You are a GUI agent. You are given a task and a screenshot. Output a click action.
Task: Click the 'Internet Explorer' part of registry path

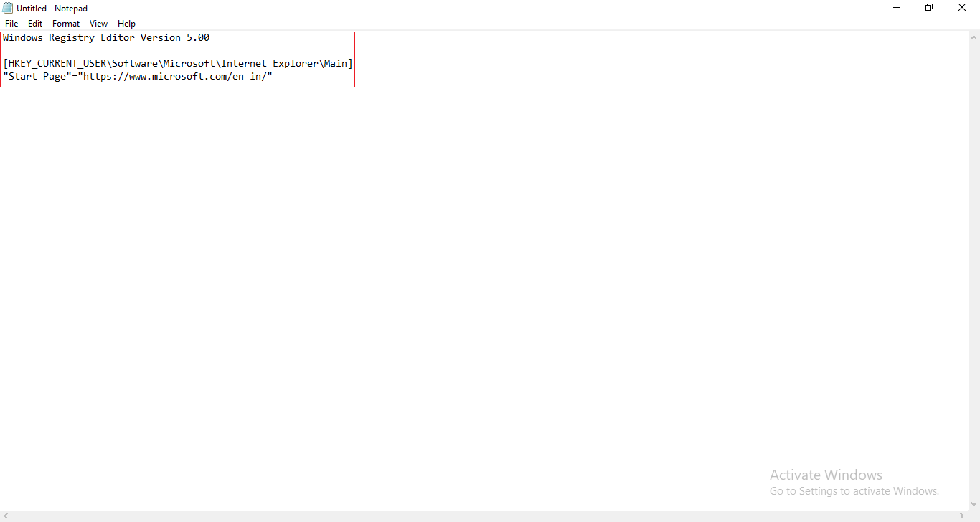tap(268, 64)
